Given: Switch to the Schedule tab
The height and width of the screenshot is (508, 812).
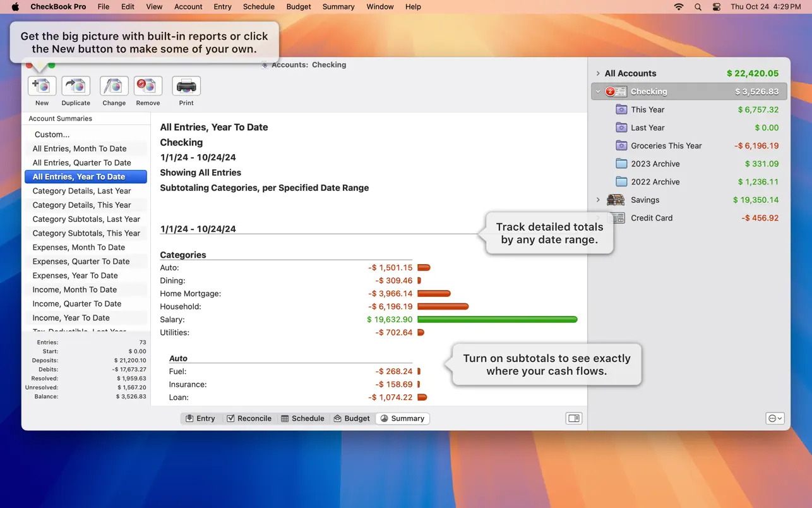Looking at the screenshot, I should click(302, 418).
